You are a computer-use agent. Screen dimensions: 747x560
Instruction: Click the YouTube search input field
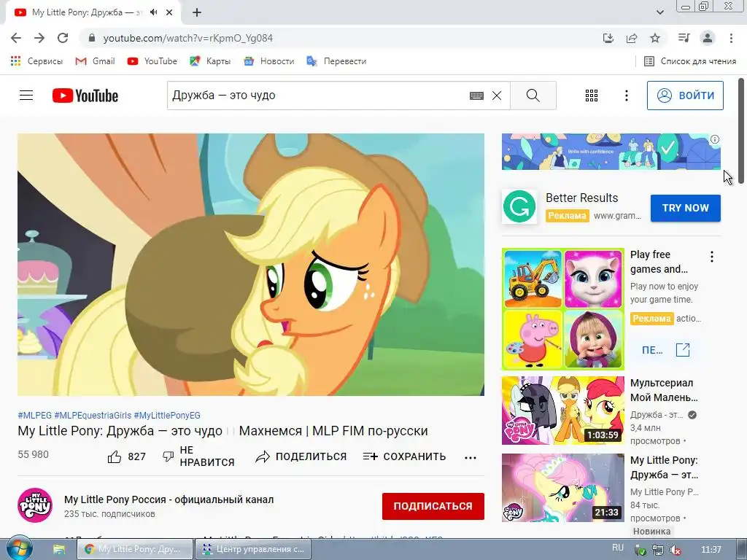click(317, 96)
